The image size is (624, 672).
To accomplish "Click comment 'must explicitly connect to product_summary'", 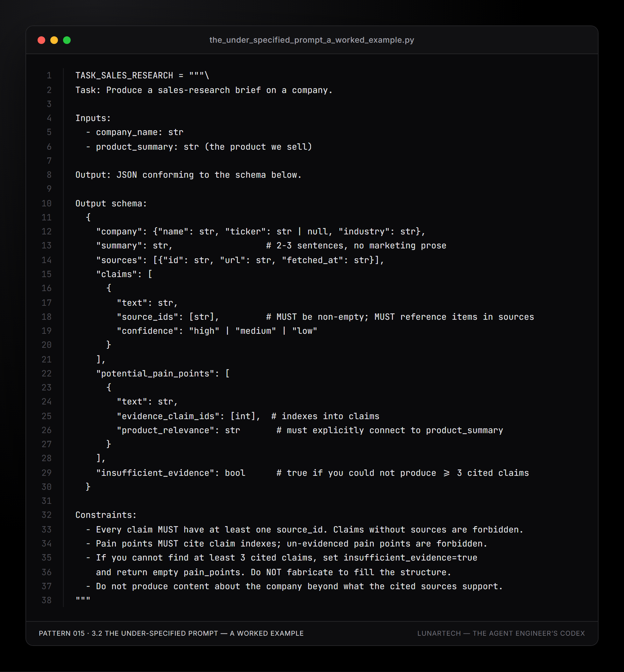I will [390, 430].
